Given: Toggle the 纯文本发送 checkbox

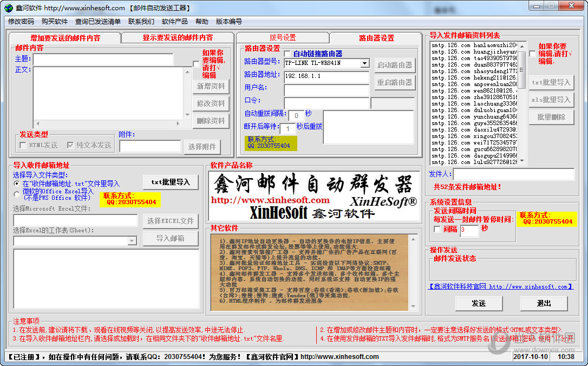Looking at the screenshot, I should click(70, 145).
